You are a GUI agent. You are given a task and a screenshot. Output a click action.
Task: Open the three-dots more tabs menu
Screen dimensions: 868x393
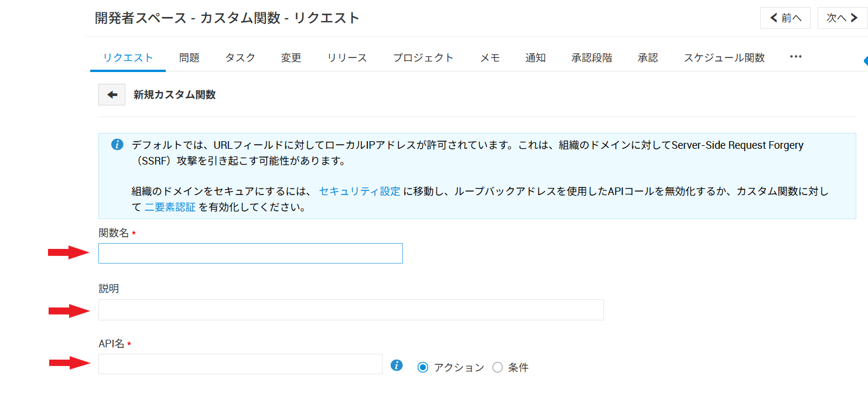point(795,57)
